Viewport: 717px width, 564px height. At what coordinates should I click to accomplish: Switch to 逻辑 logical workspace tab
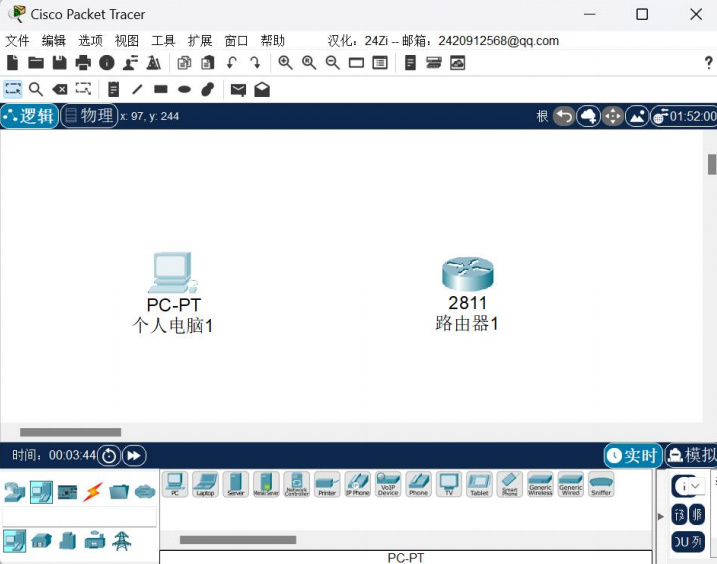pyautogui.click(x=30, y=116)
